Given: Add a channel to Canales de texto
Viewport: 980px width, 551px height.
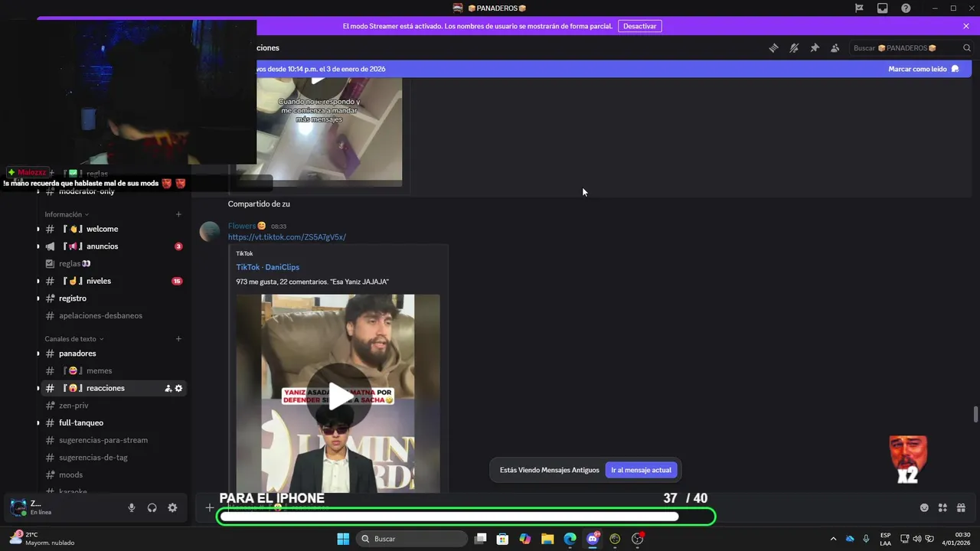Looking at the screenshot, I should click(x=178, y=339).
